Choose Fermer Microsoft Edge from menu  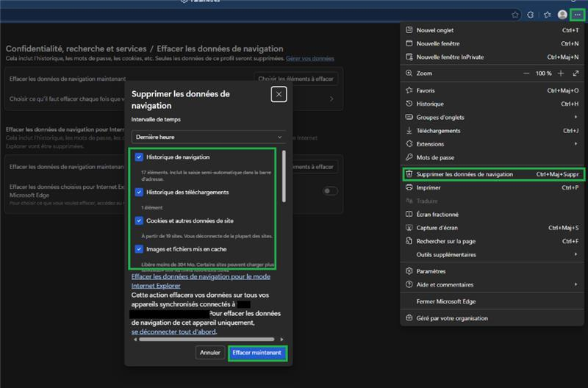click(492, 301)
